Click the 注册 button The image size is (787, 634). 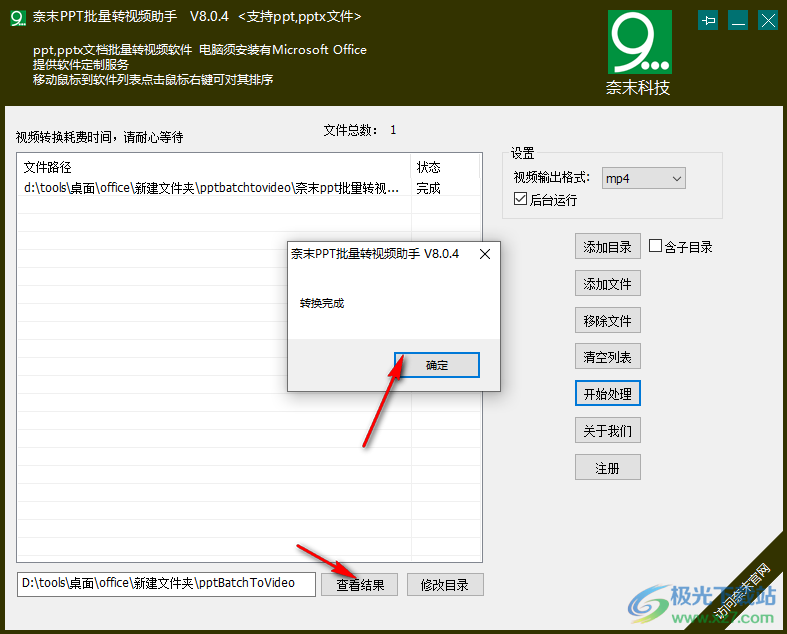pyautogui.click(x=607, y=467)
